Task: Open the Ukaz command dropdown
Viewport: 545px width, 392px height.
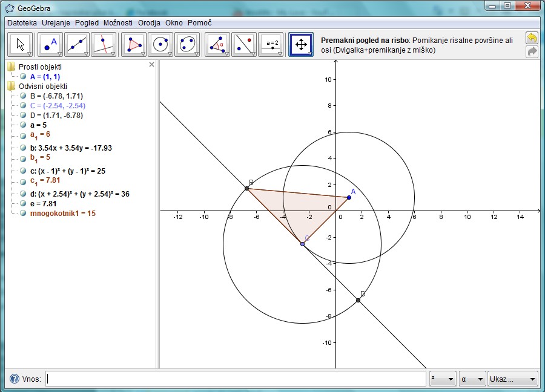Action: [512, 379]
